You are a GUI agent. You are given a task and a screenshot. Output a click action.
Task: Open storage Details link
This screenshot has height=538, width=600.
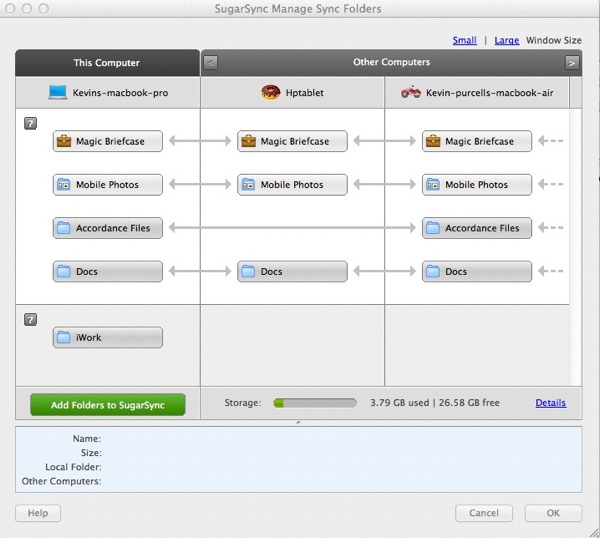pyautogui.click(x=551, y=403)
